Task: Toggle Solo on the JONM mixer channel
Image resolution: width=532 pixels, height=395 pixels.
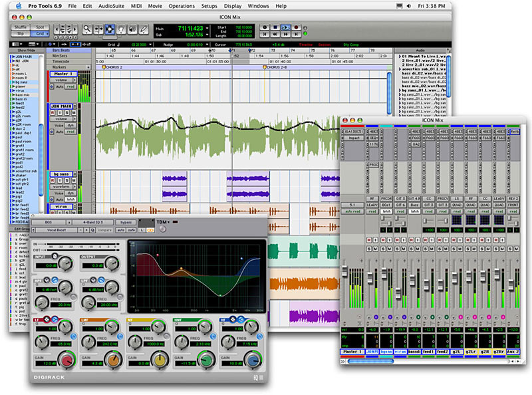Action: [369, 249]
